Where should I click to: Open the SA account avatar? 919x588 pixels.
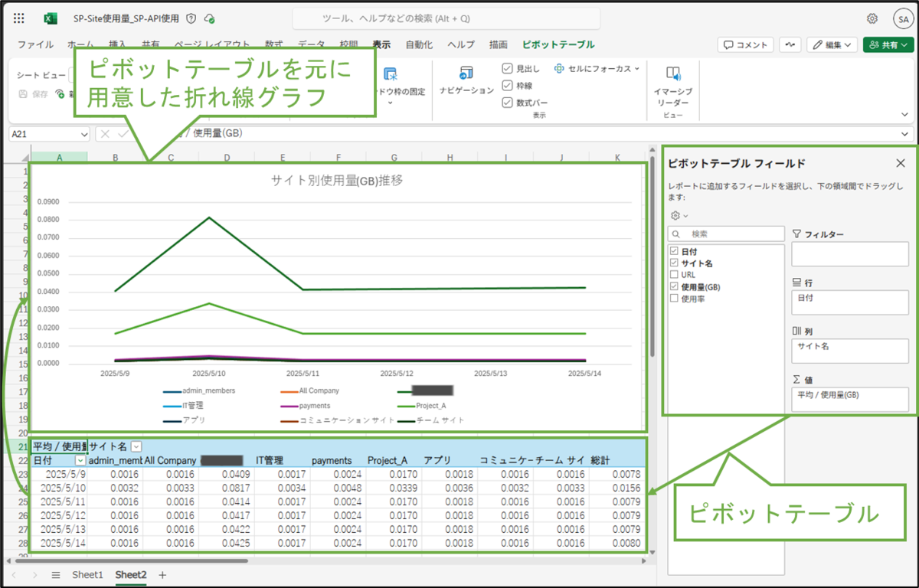click(902, 18)
